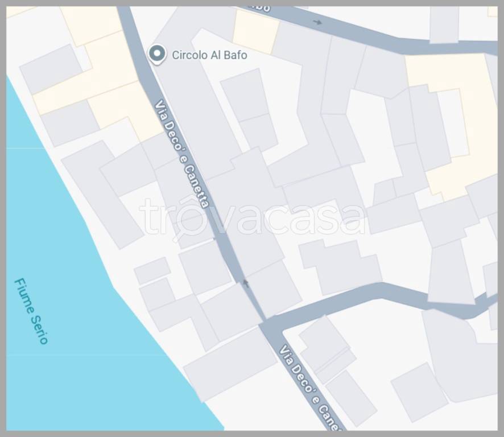Select the Circolo Al Bafo place label

pyautogui.click(x=209, y=55)
